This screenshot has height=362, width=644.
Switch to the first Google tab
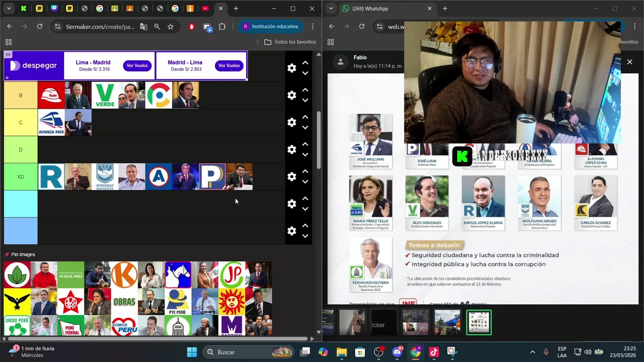99,9
